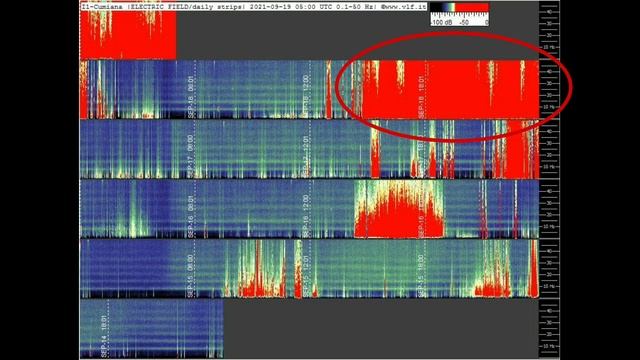The height and width of the screenshot is (360, 640).
Task: Click the 10 Hz axis label beside the SEP 18 strip
Action: click(x=550, y=107)
